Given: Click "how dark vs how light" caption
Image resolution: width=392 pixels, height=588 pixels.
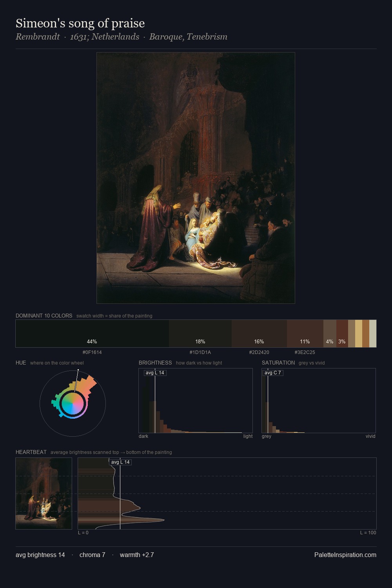Looking at the screenshot, I should pos(199,363).
